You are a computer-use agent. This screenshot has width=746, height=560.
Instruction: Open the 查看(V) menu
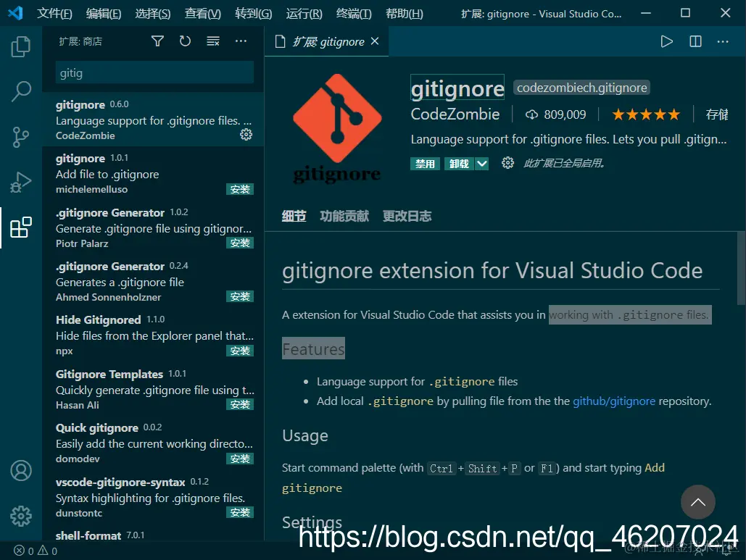tap(202, 13)
